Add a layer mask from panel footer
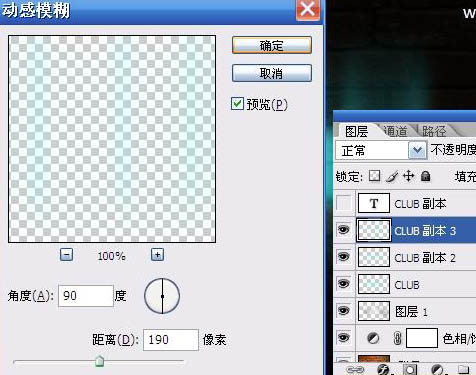Viewport: 476px width, 375px height. pos(410,369)
